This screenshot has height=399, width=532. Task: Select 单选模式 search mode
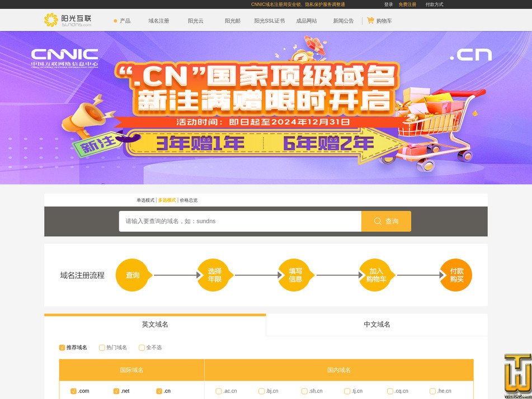(145, 200)
